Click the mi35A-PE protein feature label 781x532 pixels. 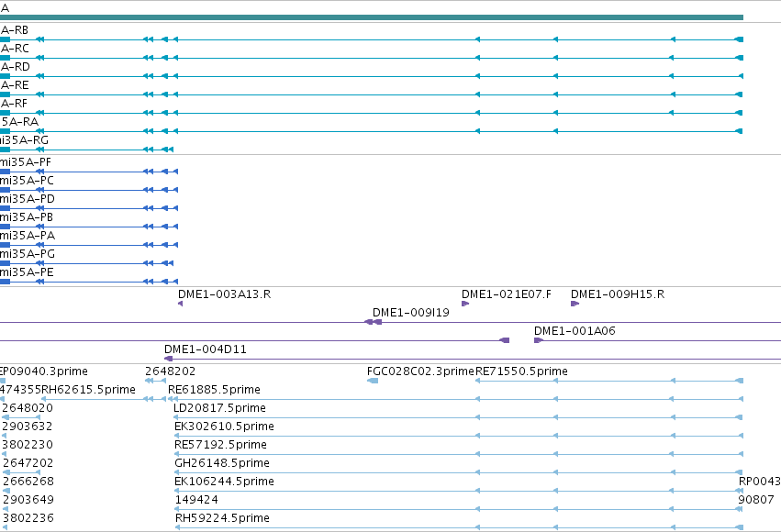pyautogui.click(x=27, y=272)
